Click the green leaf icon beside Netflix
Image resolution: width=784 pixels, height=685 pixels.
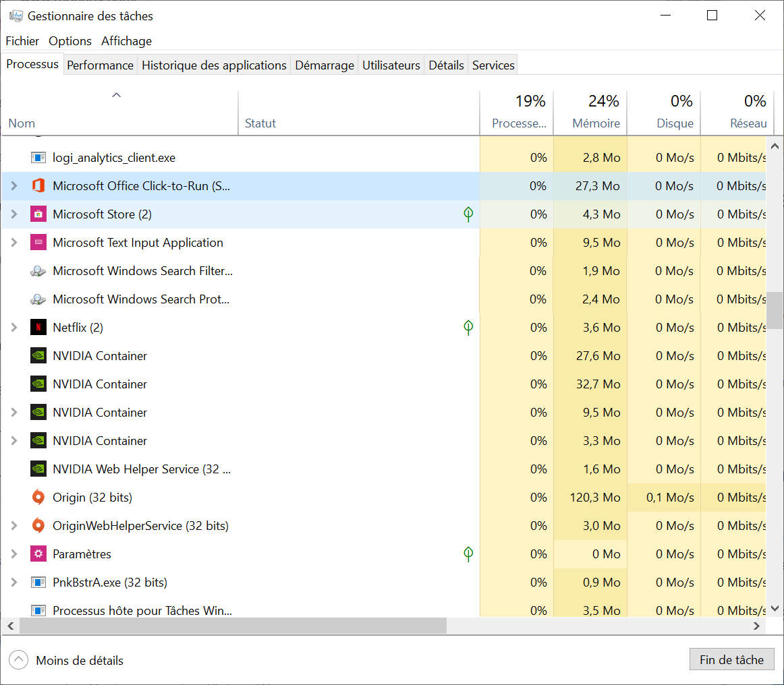[468, 328]
